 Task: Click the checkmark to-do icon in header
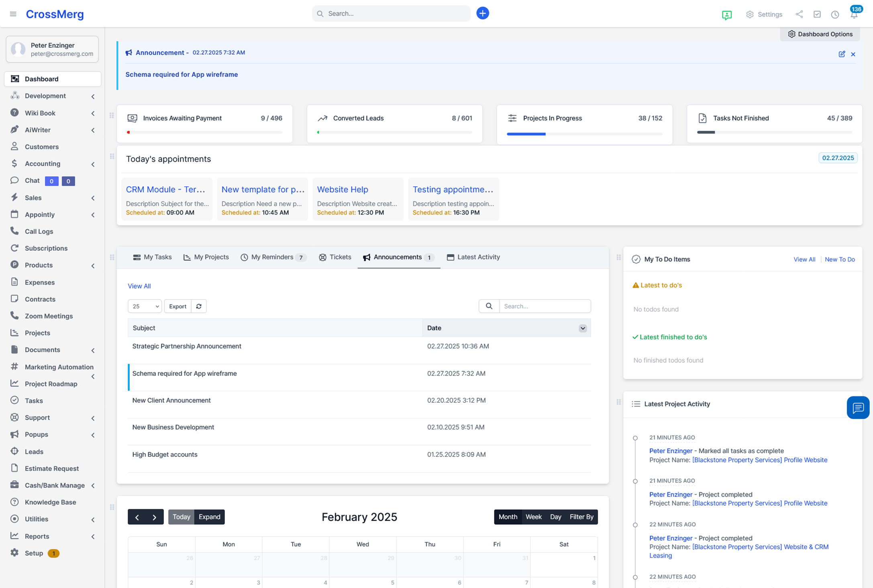[x=817, y=14]
